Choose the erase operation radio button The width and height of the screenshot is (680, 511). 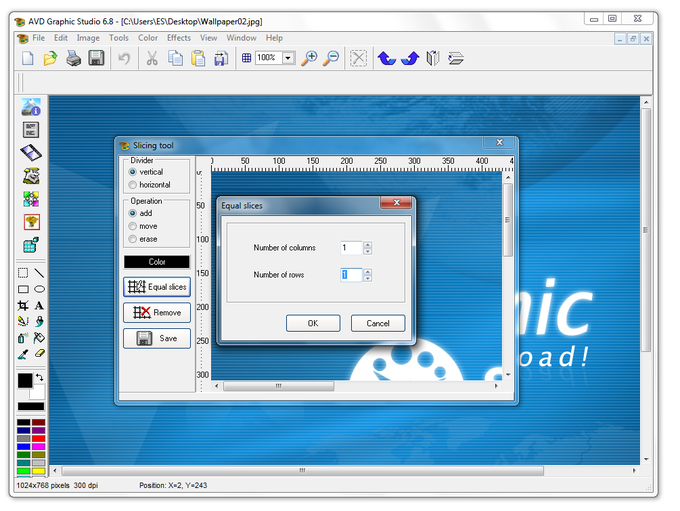(x=133, y=239)
